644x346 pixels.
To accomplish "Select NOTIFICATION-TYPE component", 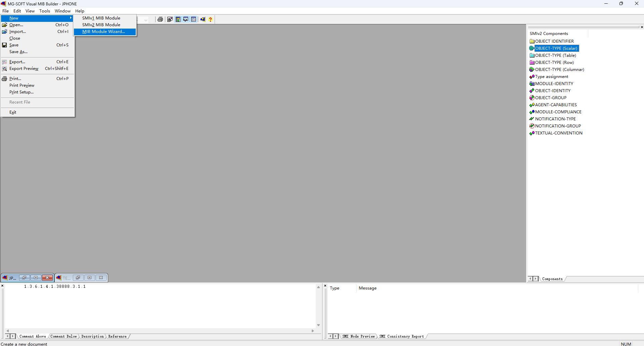I will [553, 119].
